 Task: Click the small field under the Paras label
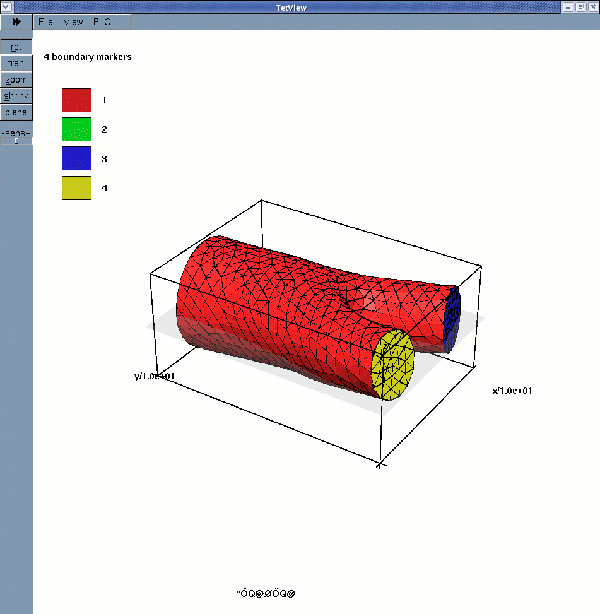click(x=16, y=141)
